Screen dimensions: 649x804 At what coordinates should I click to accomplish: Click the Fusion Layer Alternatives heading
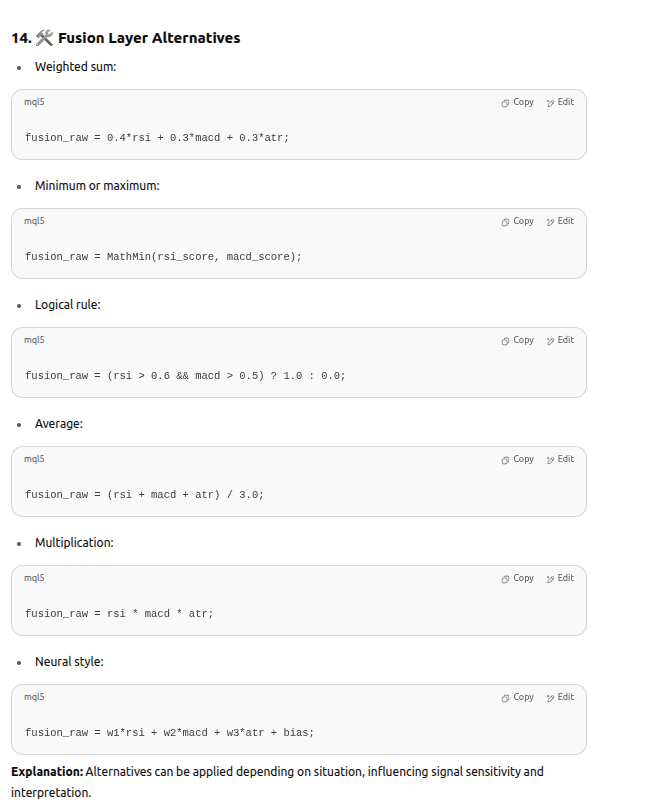[x=149, y=38]
